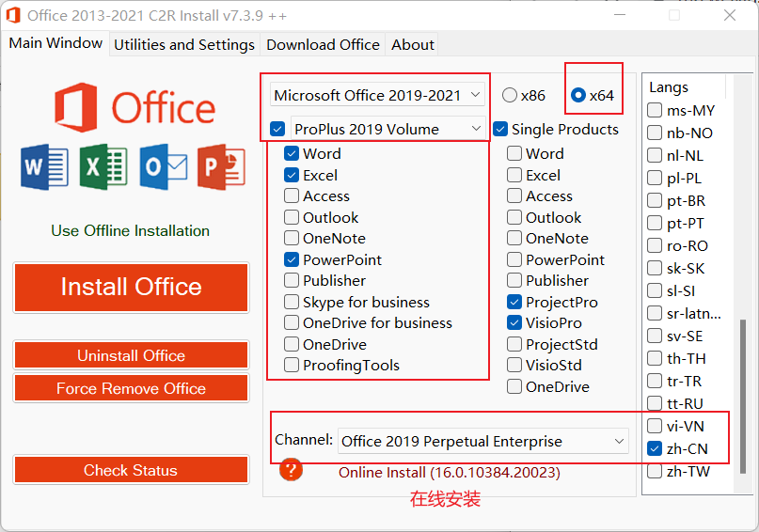Switch to Utilities and Settings tab
The image size is (759, 532).
pos(184,44)
